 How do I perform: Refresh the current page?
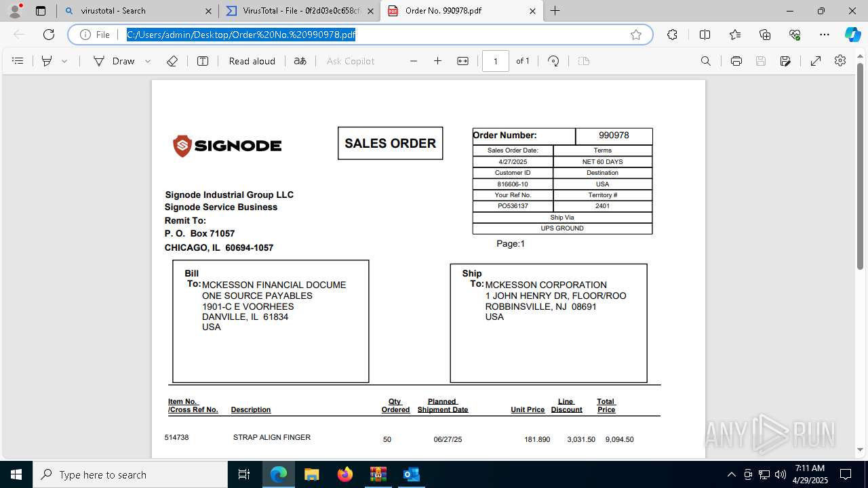[49, 35]
